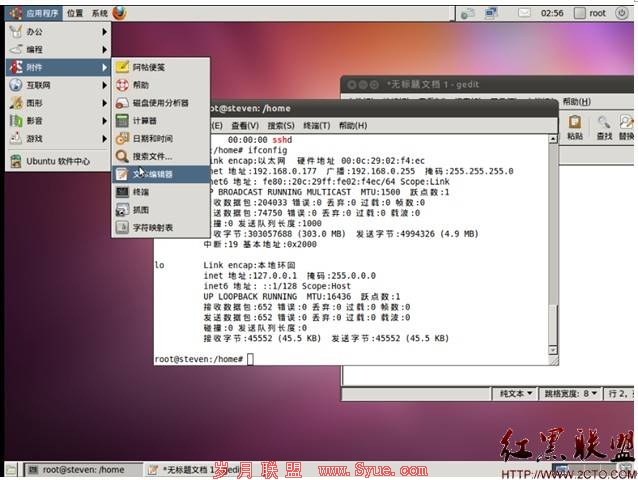638x480 pixels.
Task: Click the 查找 find icon in gedit
Action: (604, 127)
